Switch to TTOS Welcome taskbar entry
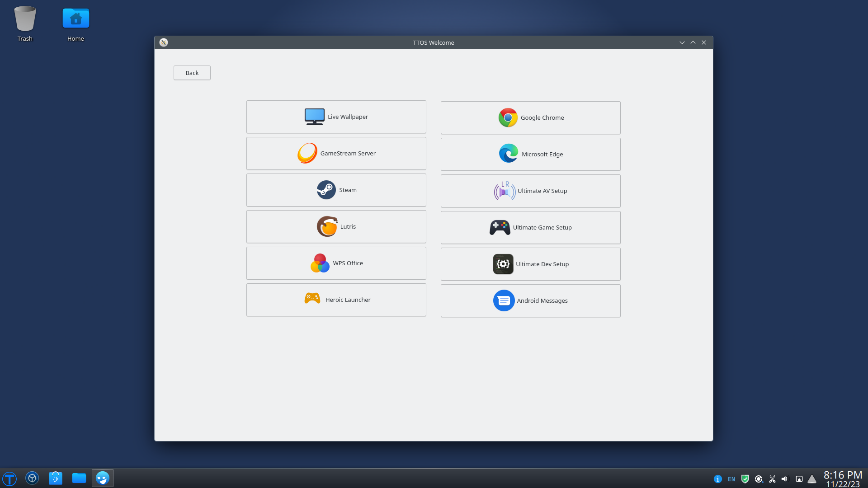 (x=103, y=478)
